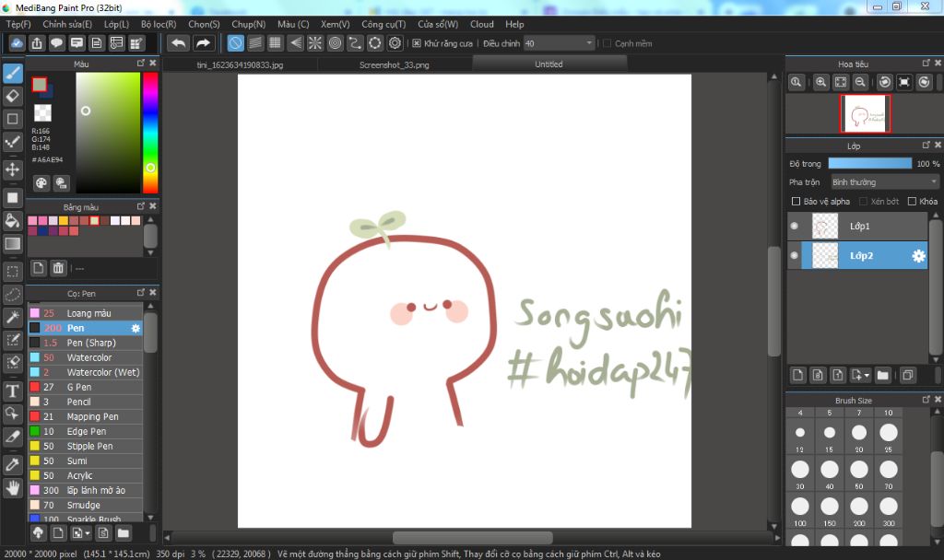Open the Điều chỉnh correction dropdown

[x=559, y=43]
